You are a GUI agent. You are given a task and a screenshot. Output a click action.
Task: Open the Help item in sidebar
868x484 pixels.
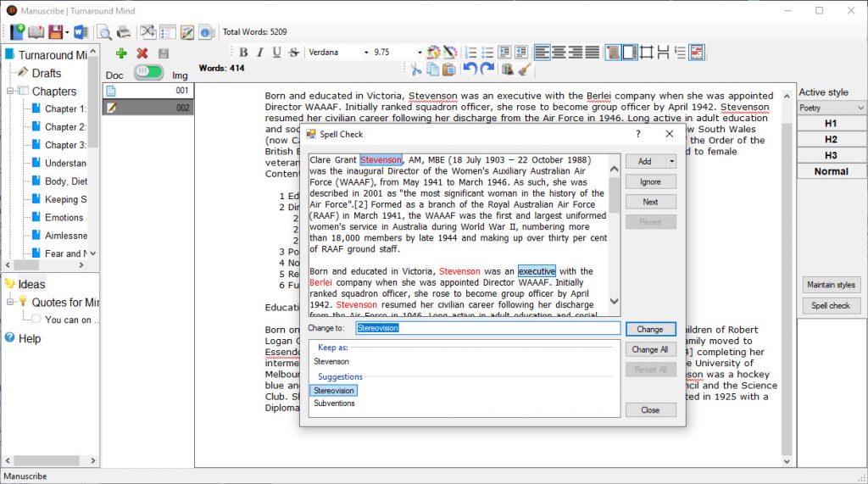(30, 338)
